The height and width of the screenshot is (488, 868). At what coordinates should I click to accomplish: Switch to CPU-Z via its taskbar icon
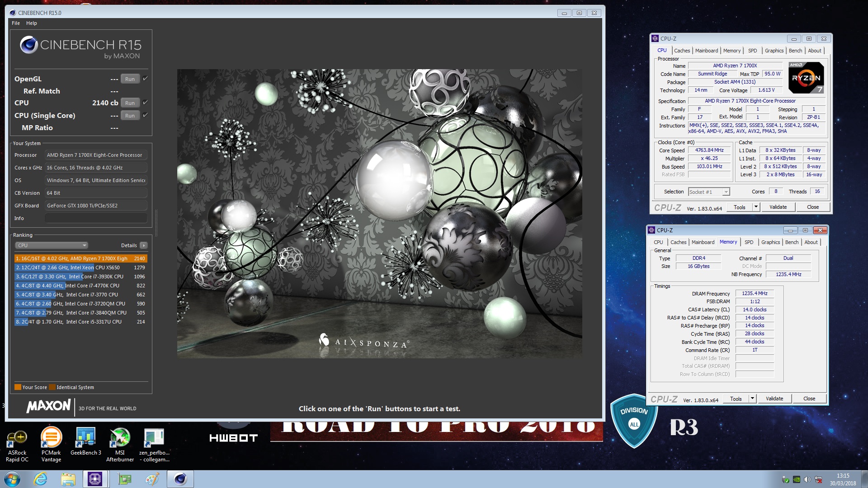[x=95, y=479]
